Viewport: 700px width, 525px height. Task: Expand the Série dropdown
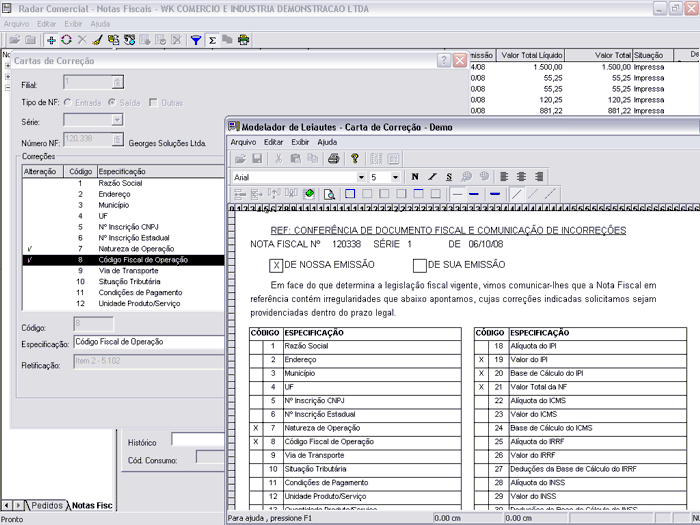(117, 120)
